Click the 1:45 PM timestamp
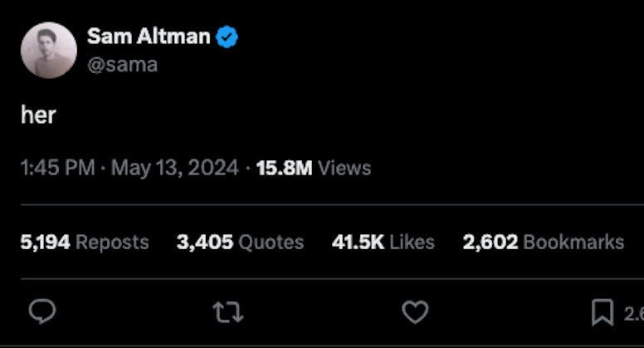644x348 pixels. (x=57, y=168)
